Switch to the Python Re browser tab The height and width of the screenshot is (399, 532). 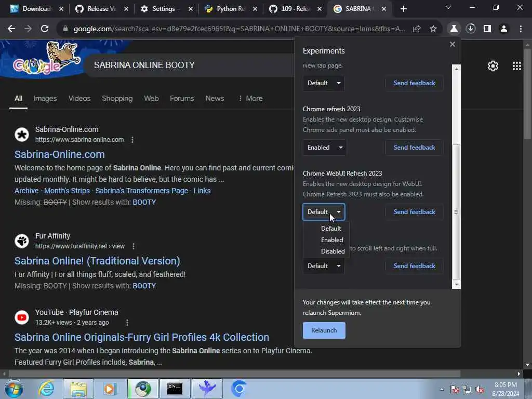point(231,9)
